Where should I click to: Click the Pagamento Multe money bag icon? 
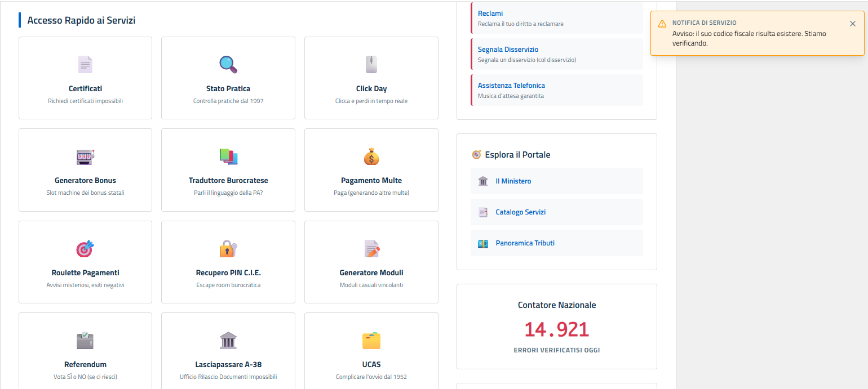(371, 157)
